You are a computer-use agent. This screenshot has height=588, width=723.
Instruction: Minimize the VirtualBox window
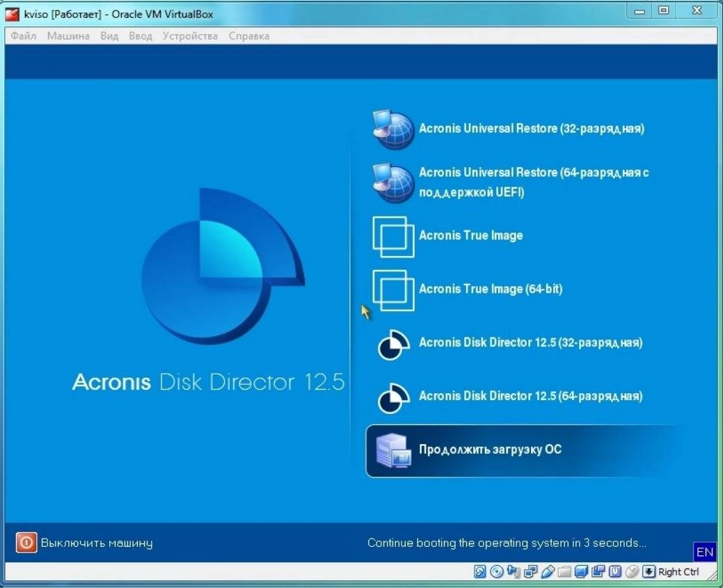[x=639, y=11]
